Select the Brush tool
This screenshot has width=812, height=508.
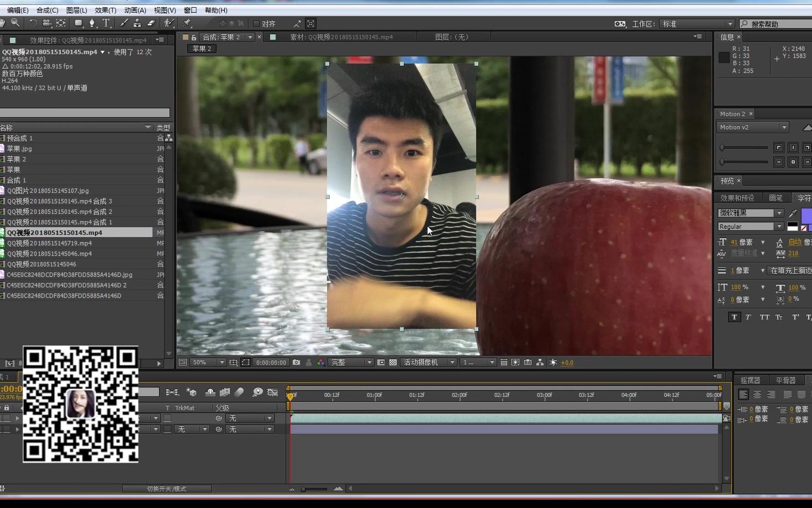[x=124, y=23]
